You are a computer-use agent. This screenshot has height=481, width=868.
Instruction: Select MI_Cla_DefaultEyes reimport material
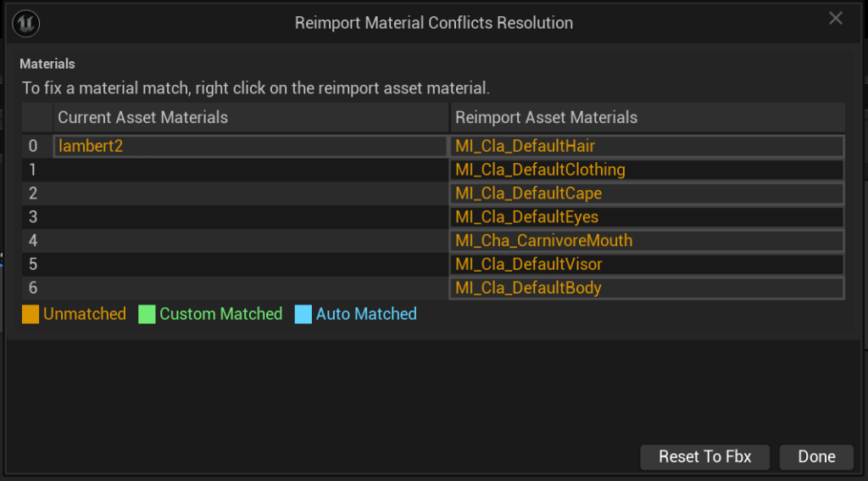pos(647,217)
